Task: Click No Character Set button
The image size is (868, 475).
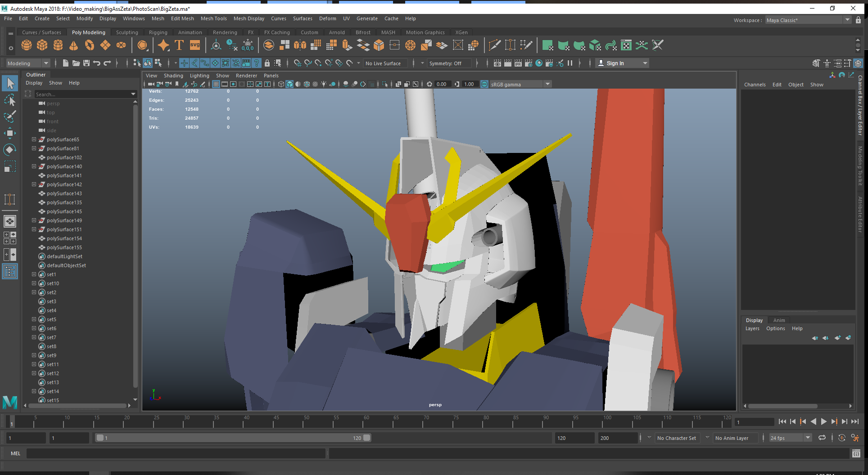Action: (677, 438)
